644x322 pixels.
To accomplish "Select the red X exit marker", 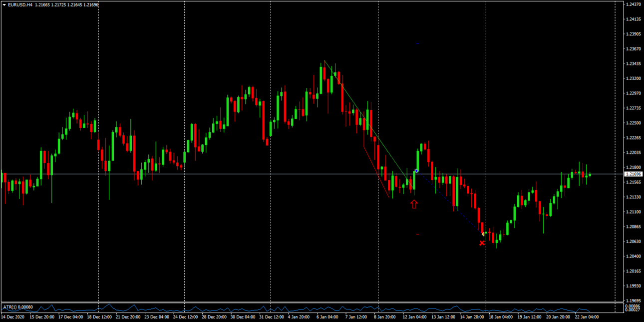I will (x=482, y=243).
